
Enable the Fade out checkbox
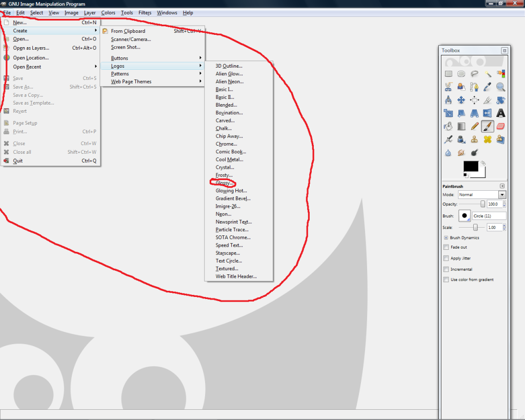pos(446,247)
